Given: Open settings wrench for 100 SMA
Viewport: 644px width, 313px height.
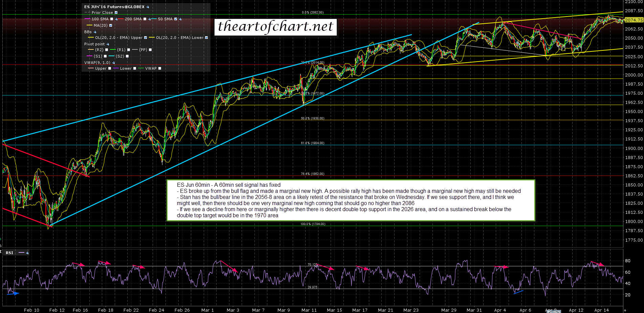Looking at the screenshot, I should (x=116, y=19).
